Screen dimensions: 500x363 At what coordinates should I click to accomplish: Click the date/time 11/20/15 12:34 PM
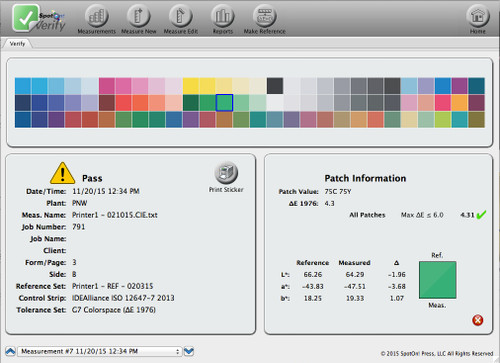tap(106, 191)
